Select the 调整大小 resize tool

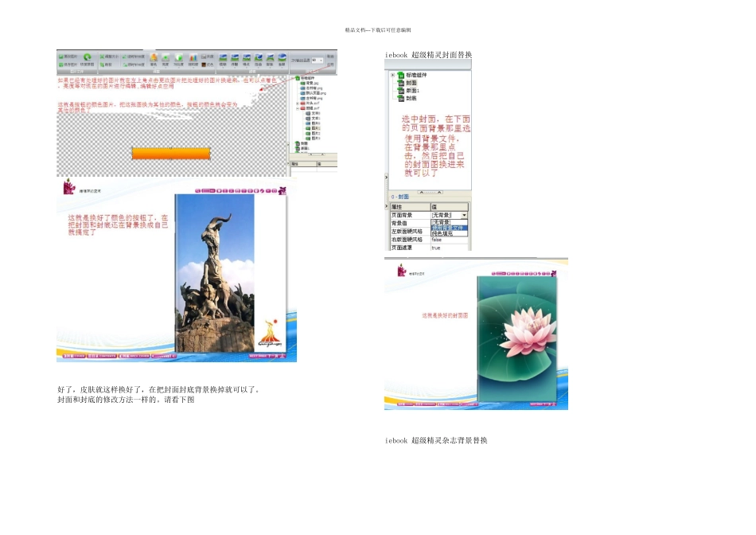coord(109,57)
